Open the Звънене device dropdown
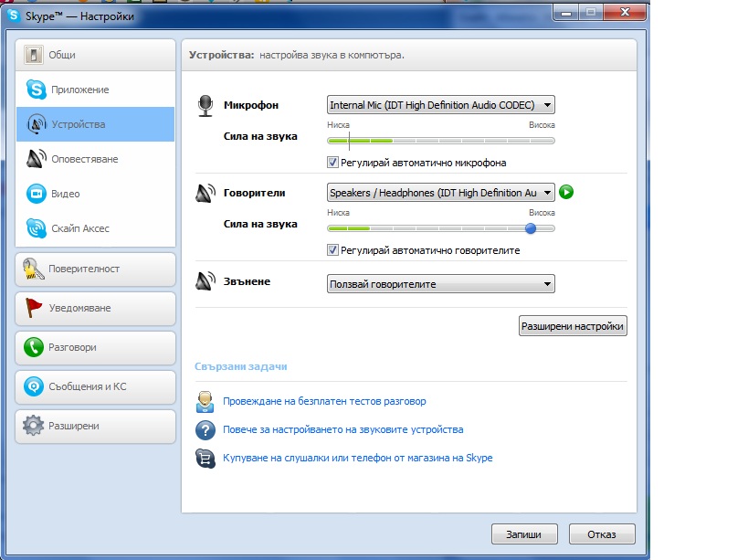This screenshot has width=748, height=560. tap(441, 284)
